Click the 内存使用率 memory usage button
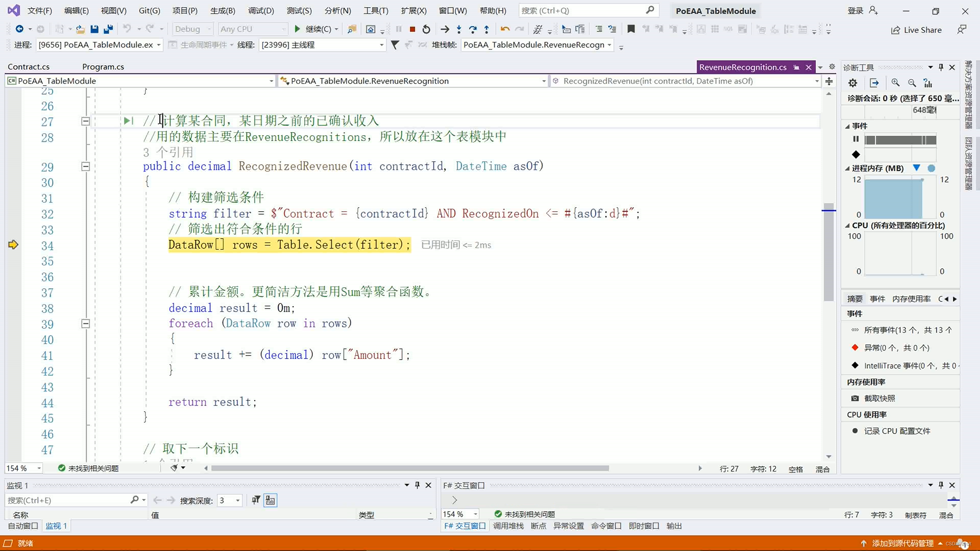The image size is (980, 551). pos(911,298)
